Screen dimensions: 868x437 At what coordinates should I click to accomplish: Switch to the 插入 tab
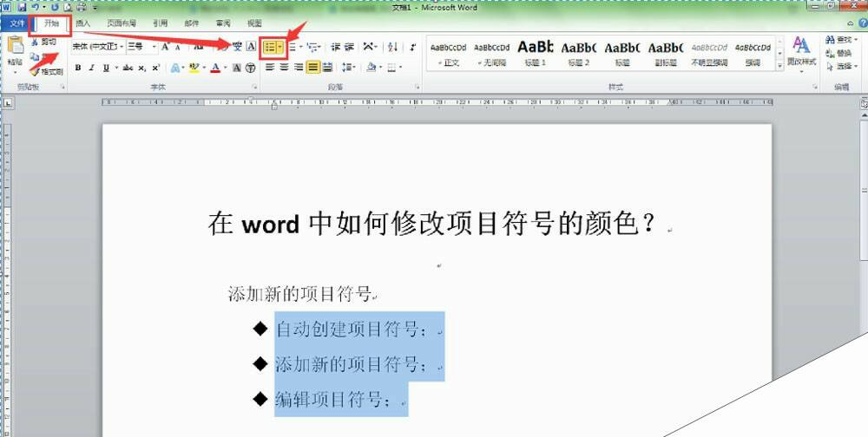click(x=83, y=23)
